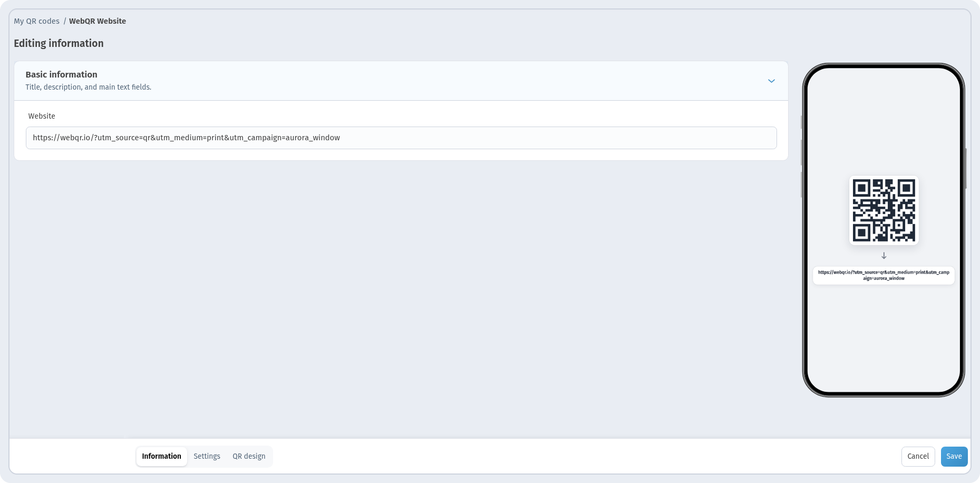Click the Basic information heading
The height and width of the screenshot is (483, 980).
point(61,74)
